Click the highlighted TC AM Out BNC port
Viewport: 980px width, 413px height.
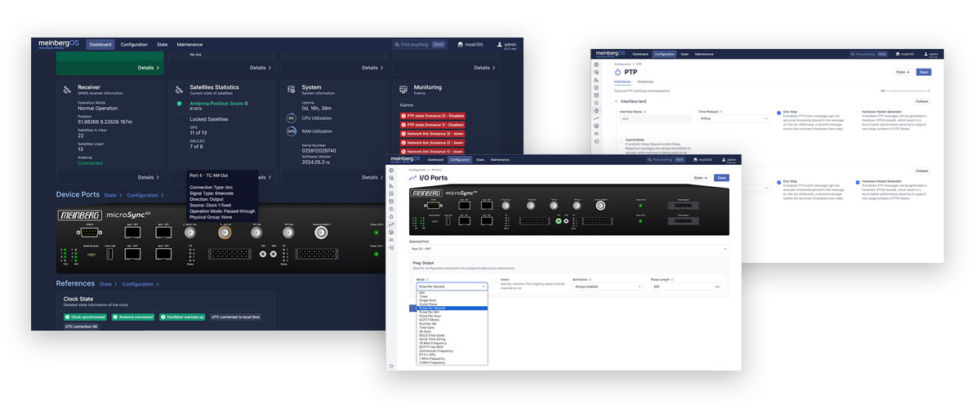click(x=224, y=233)
